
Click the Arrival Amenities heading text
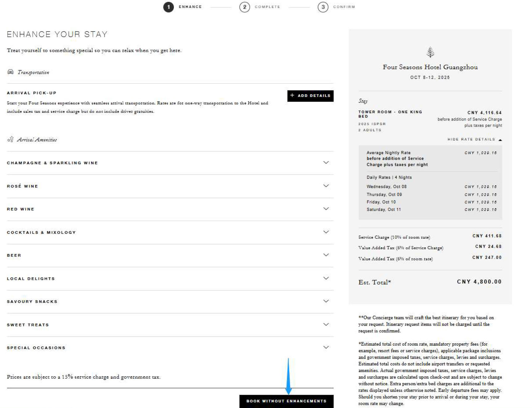[x=37, y=140]
